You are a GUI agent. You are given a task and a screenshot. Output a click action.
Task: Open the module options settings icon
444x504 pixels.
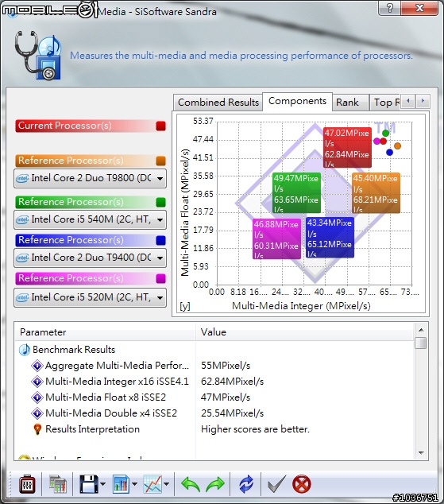[x=27, y=484]
